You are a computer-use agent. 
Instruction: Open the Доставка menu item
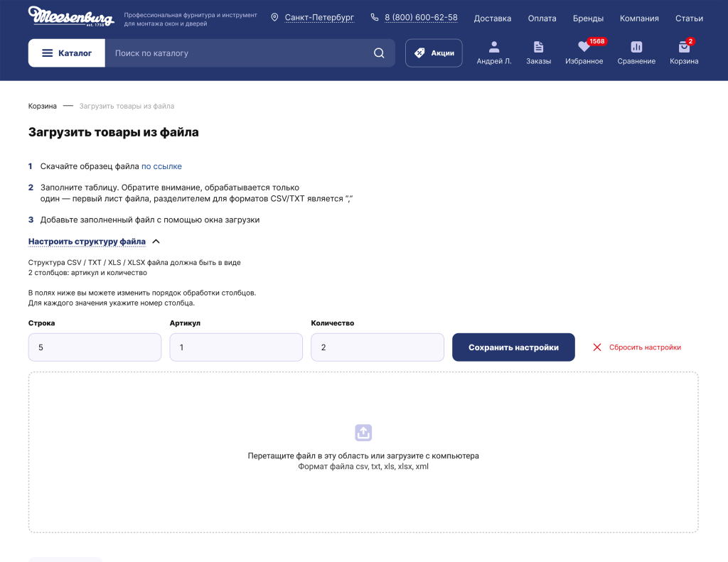(492, 18)
